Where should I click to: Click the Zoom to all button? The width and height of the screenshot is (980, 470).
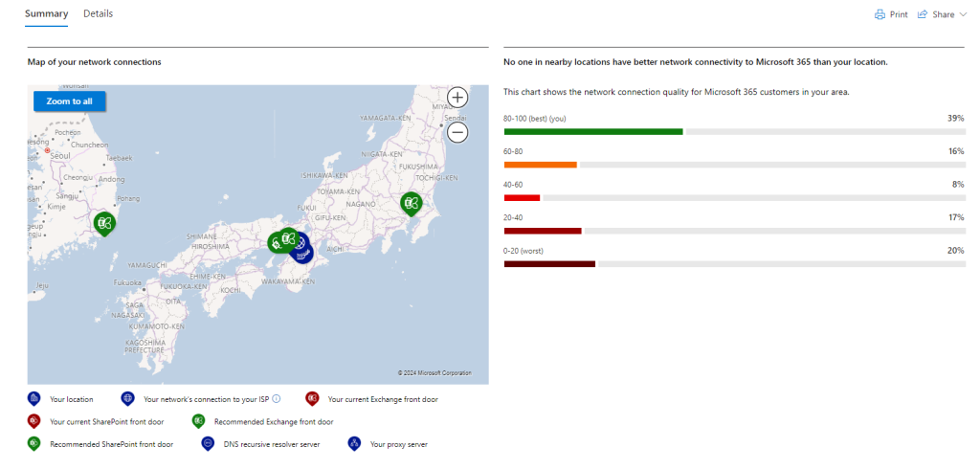click(69, 101)
